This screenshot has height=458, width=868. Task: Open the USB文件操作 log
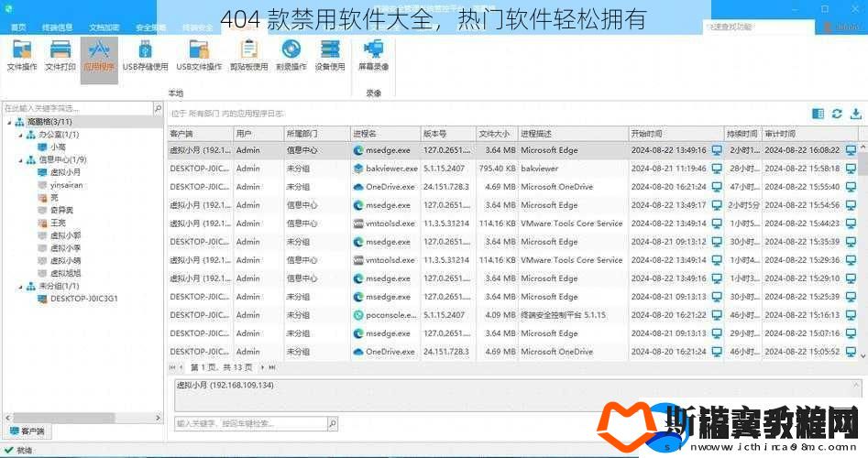click(199, 56)
